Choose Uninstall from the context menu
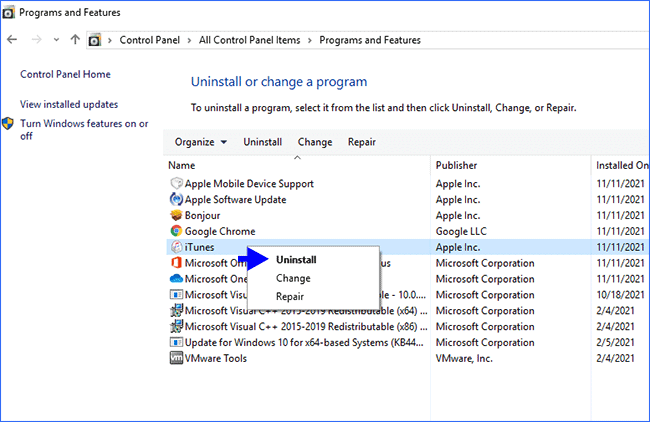 (x=296, y=260)
